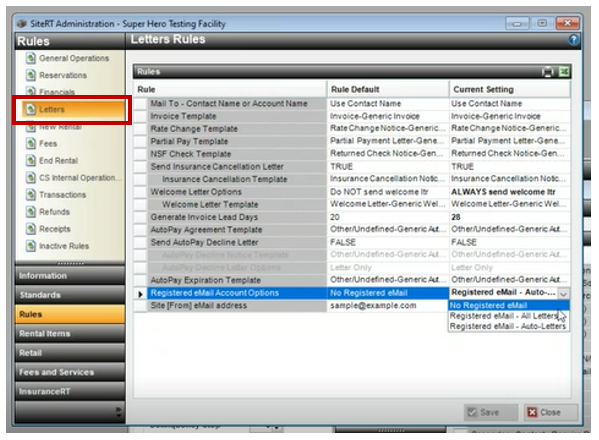The width and height of the screenshot is (599, 440).
Task: Open End Rental rules icon
Action: [31, 160]
